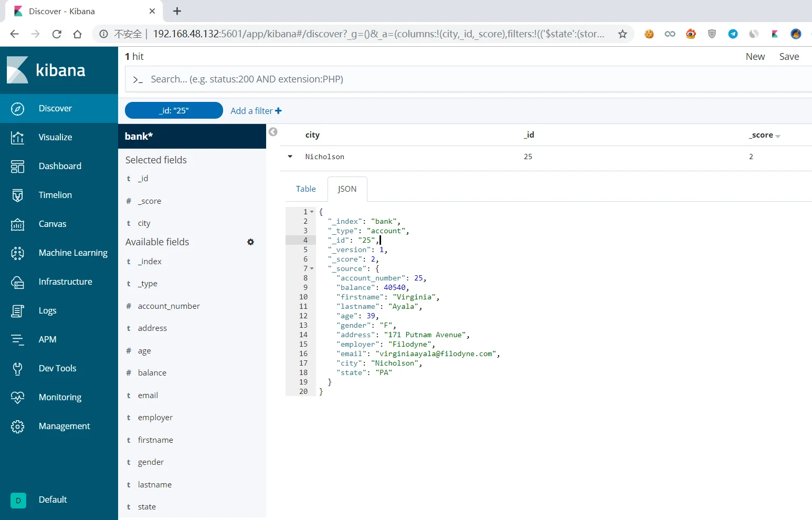
Task: Open Dev Tools wrench icon
Action: [x=17, y=369]
